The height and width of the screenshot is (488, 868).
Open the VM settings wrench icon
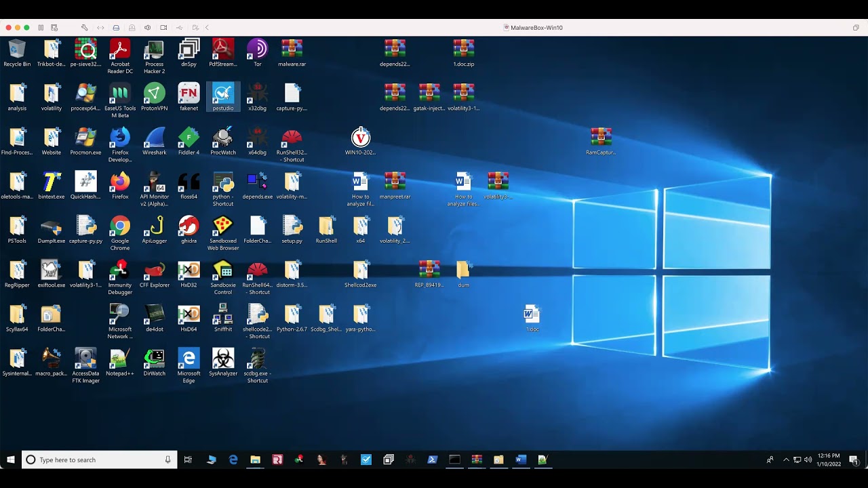84,28
